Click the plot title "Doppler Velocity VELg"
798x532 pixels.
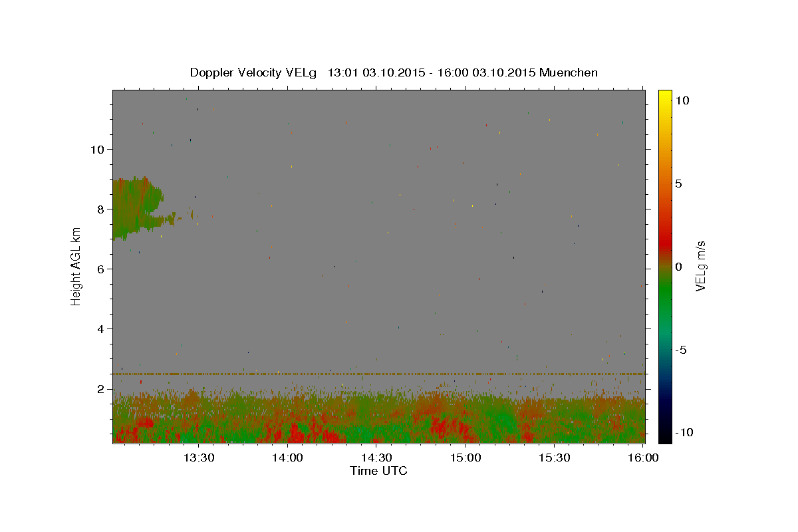tap(254, 72)
